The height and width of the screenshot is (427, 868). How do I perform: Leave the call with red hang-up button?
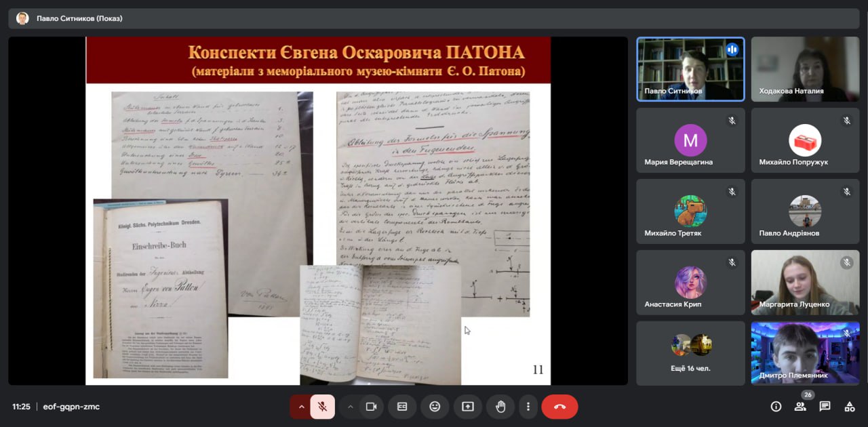[x=559, y=407]
